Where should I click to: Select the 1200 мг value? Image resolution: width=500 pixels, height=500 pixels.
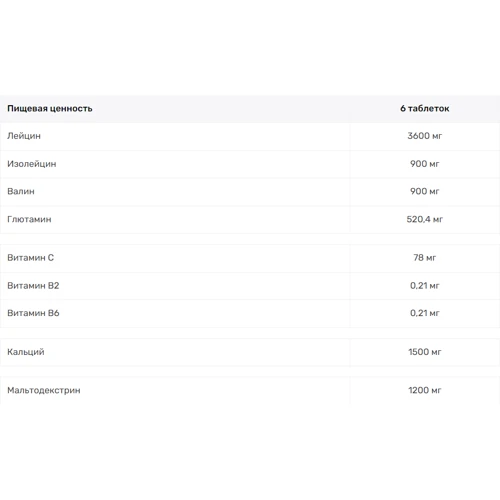(x=425, y=390)
